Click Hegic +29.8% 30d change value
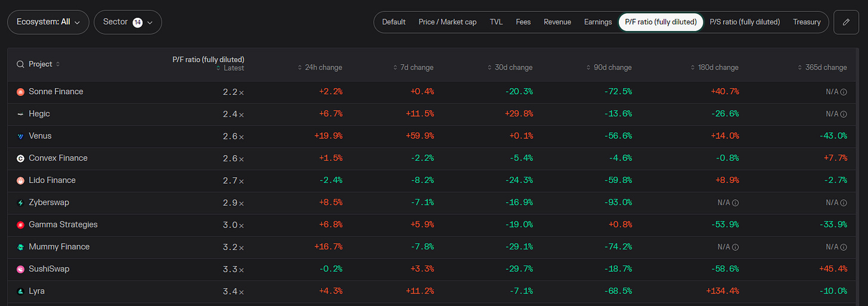The width and height of the screenshot is (868, 306). tap(519, 114)
